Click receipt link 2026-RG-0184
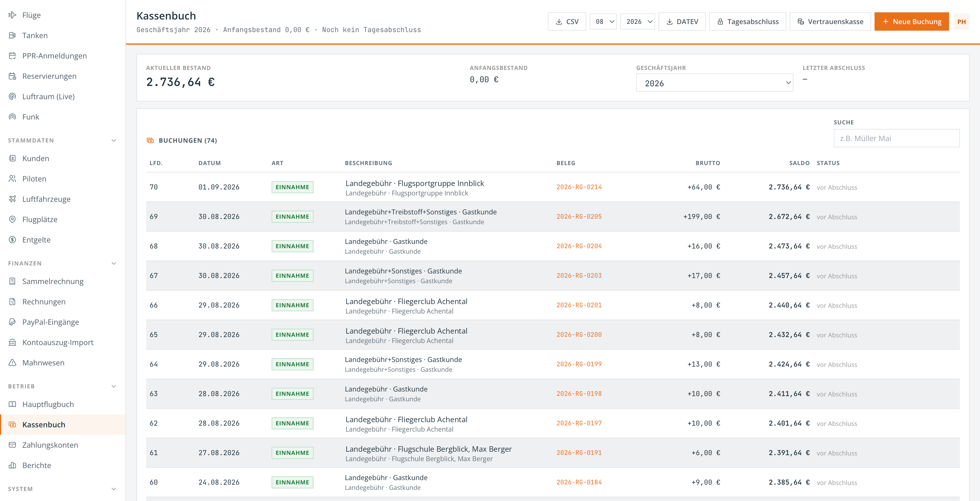 pyautogui.click(x=579, y=482)
